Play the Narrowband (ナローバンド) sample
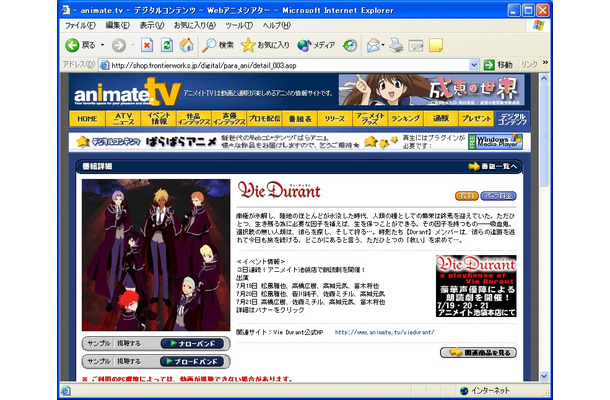This screenshot has height=400, width=610. [x=192, y=344]
